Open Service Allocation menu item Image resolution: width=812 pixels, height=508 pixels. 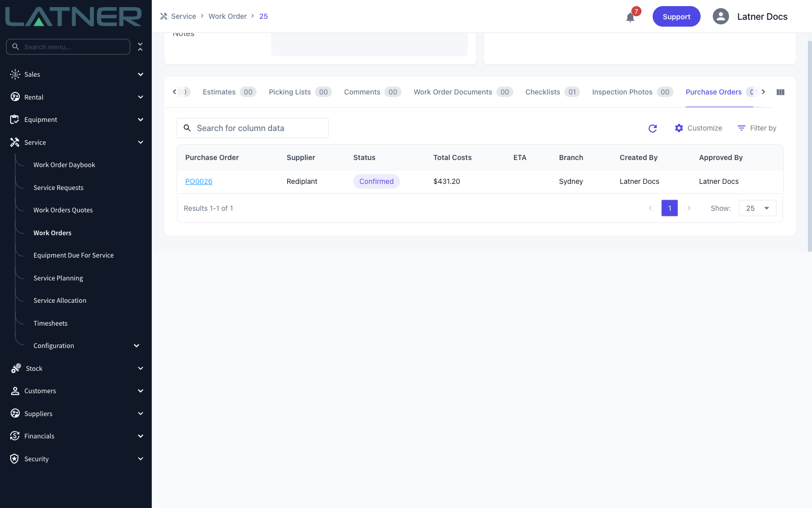point(60,301)
